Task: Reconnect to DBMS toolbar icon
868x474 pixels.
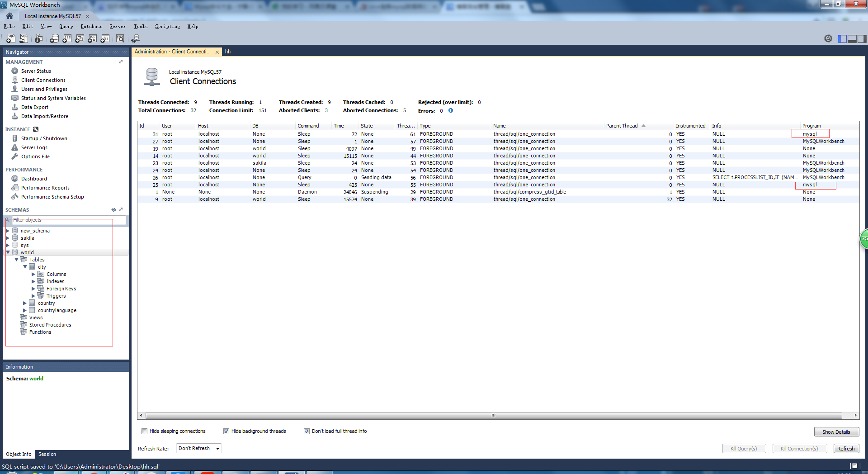Action: coord(135,39)
